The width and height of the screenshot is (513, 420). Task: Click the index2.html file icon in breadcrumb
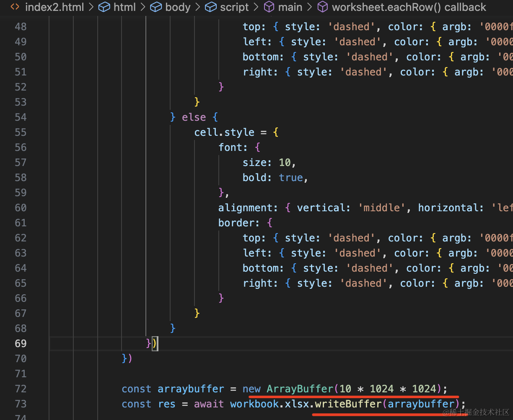click(x=15, y=7)
